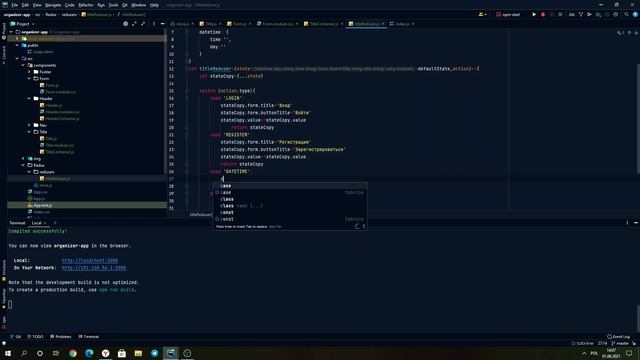Image resolution: width=640 pixels, height=360 pixels.
Task: Open the Navigate menu
Action: pyautogui.click(x=53, y=5)
